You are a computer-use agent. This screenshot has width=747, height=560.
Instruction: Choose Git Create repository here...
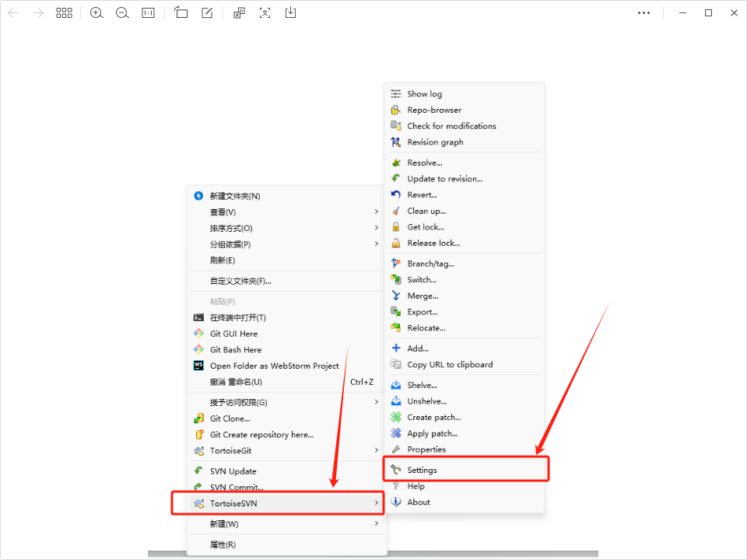(x=286, y=434)
